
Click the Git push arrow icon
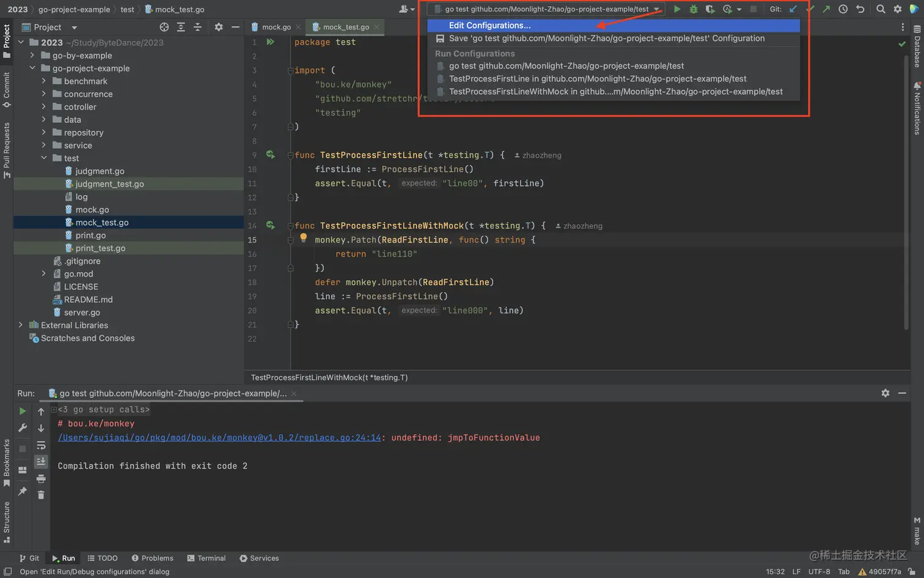point(826,9)
